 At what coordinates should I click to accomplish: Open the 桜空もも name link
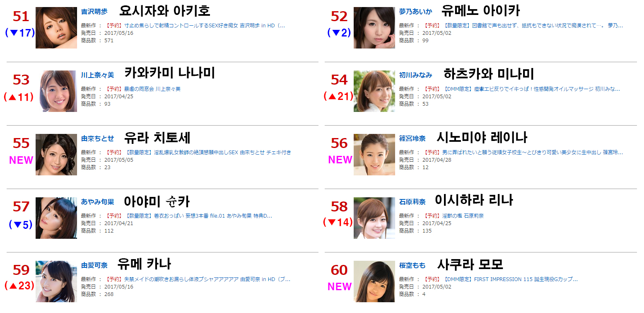pos(412,265)
